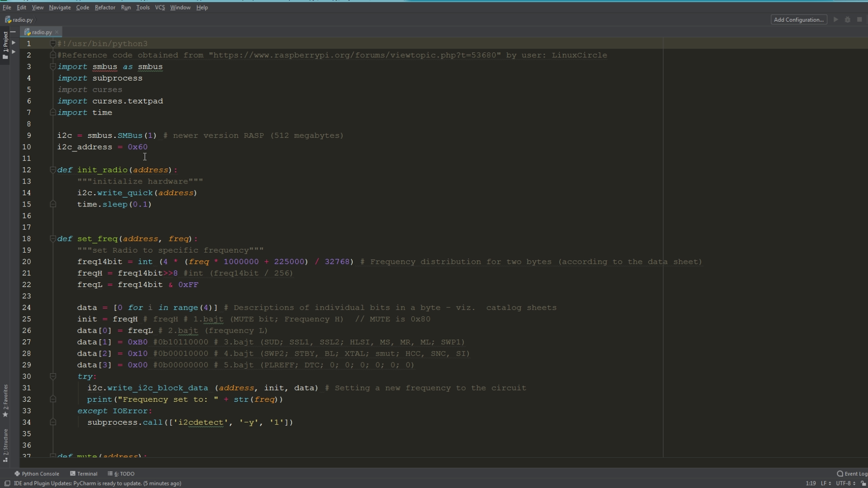Click the 1:19 cursor position indicator
Viewport: 868px width, 488px height.
[x=811, y=483]
